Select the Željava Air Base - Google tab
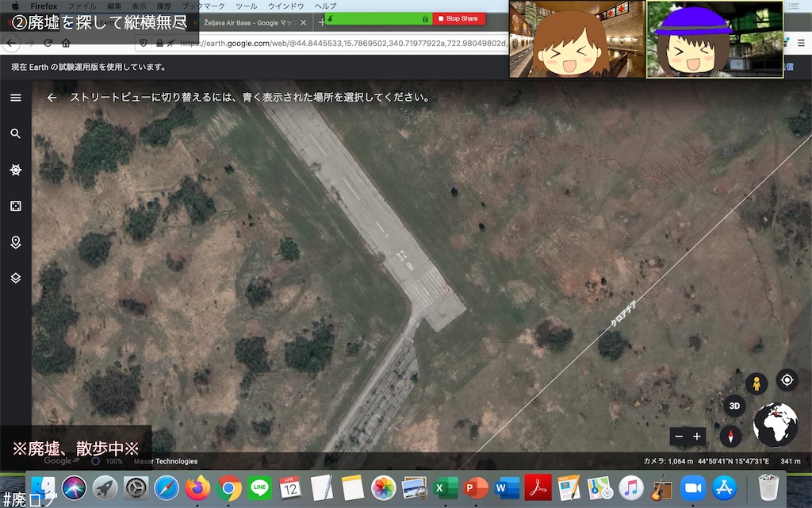 click(250, 23)
